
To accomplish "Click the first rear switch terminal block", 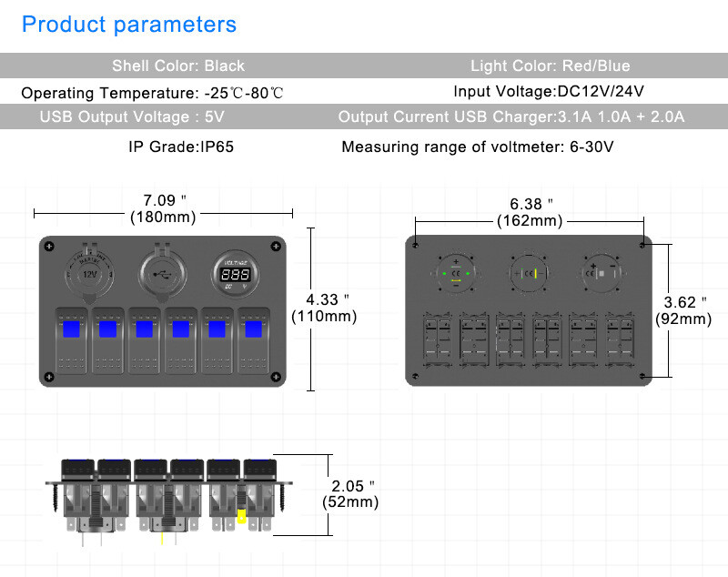I will click(438, 340).
